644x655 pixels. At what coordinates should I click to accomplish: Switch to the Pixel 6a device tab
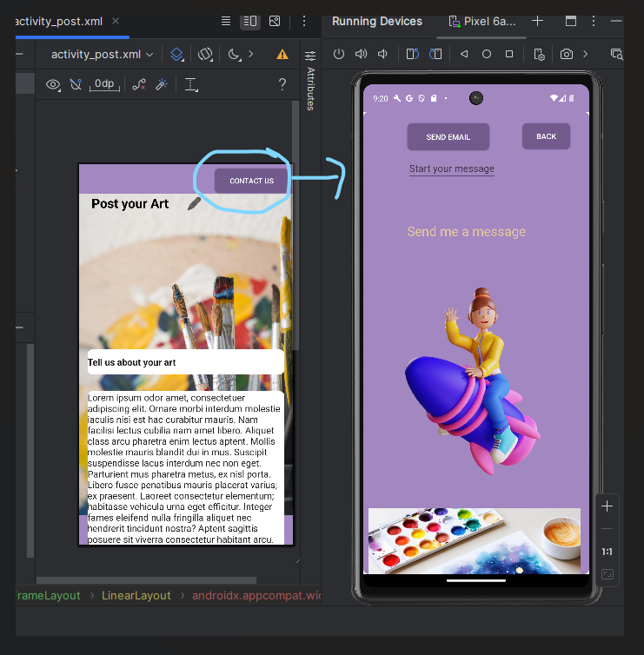click(481, 22)
